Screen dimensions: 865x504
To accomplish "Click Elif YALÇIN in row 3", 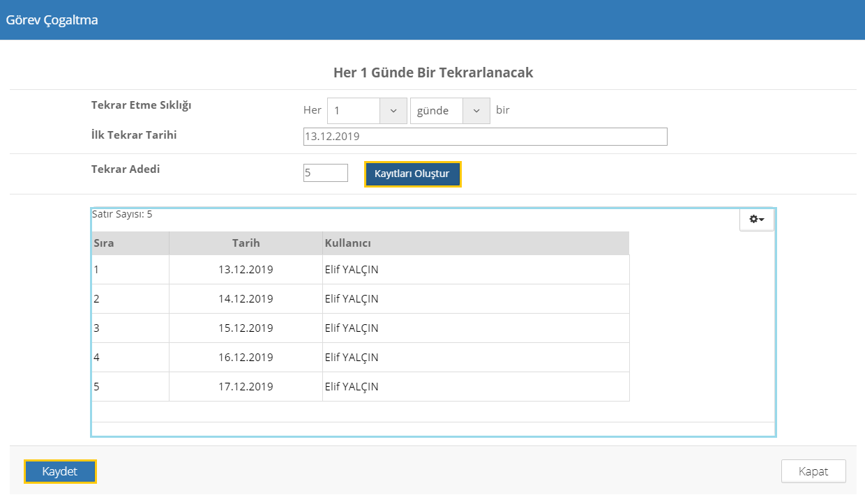I will 352,328.
